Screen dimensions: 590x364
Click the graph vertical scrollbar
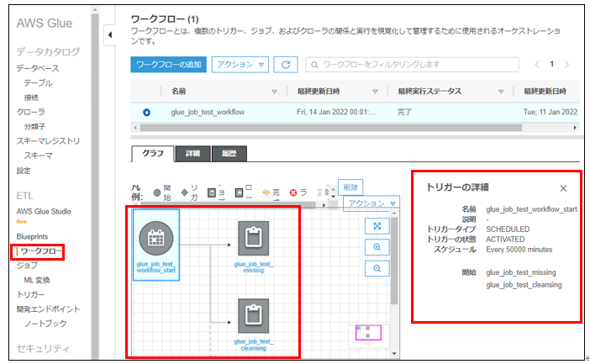(x=394, y=261)
